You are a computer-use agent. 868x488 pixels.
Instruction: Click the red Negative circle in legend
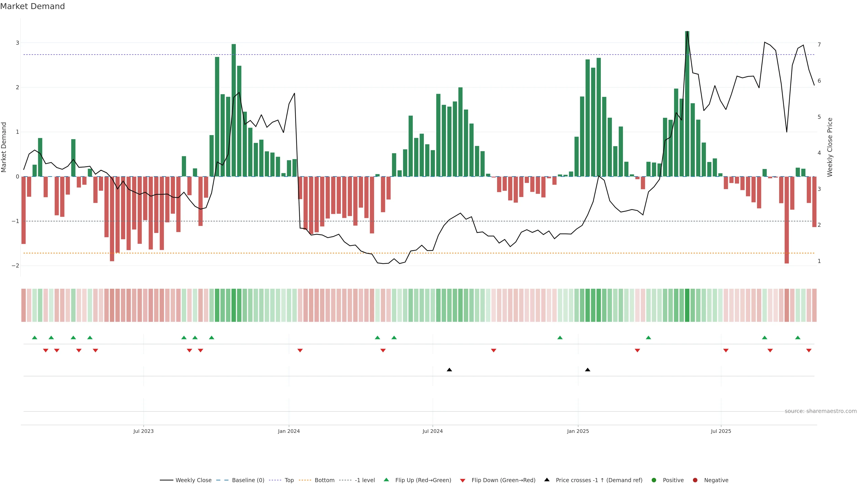click(695, 480)
